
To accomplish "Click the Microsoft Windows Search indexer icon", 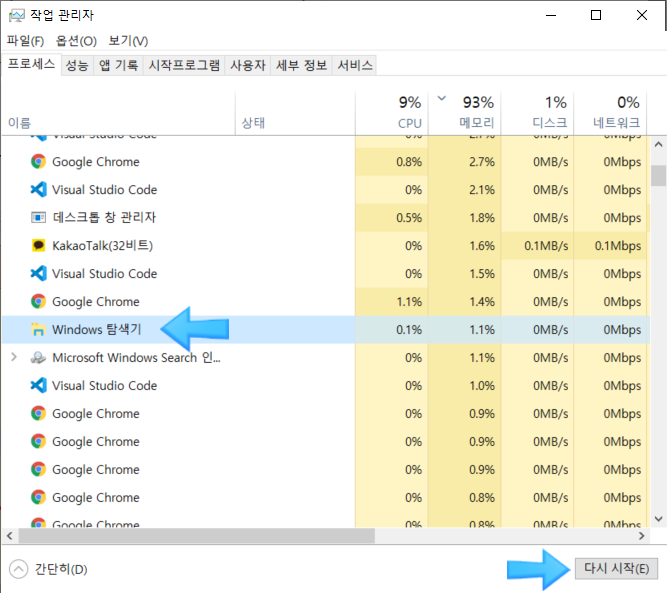I will [38, 357].
